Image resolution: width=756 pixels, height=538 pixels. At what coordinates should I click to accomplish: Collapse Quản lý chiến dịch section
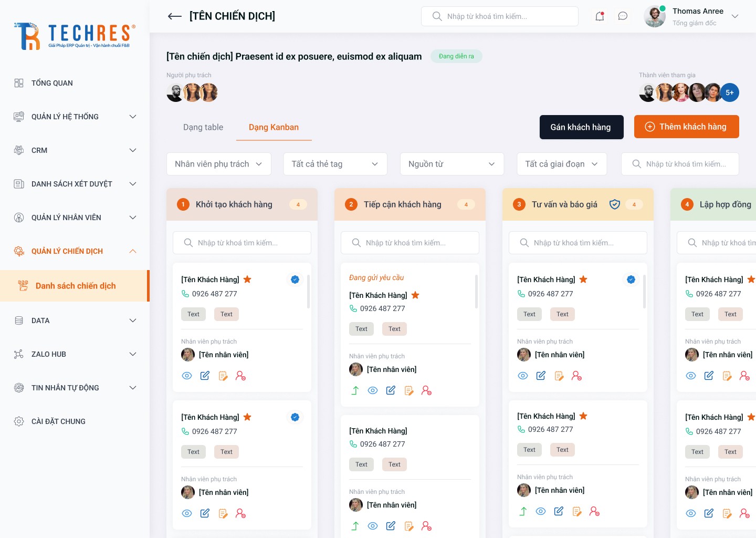(x=75, y=251)
